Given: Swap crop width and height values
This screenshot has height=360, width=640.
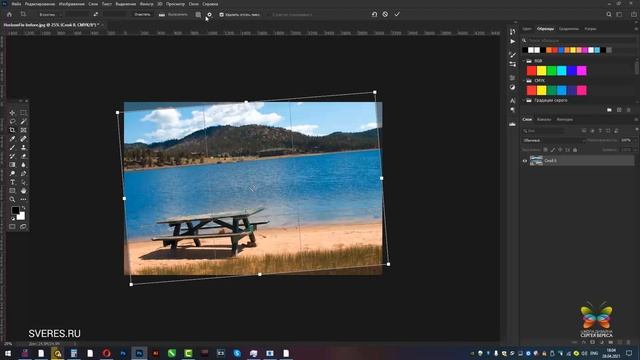Looking at the screenshot, I should point(96,14).
